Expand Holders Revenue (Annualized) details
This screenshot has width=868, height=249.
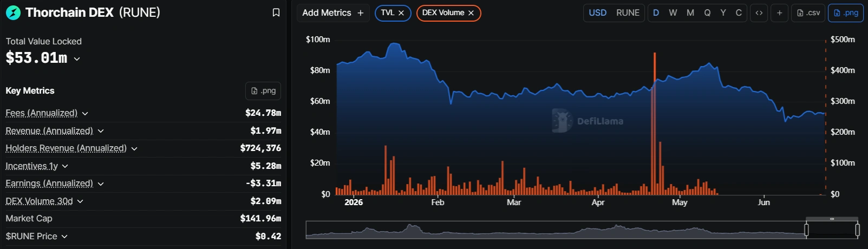[x=134, y=149]
